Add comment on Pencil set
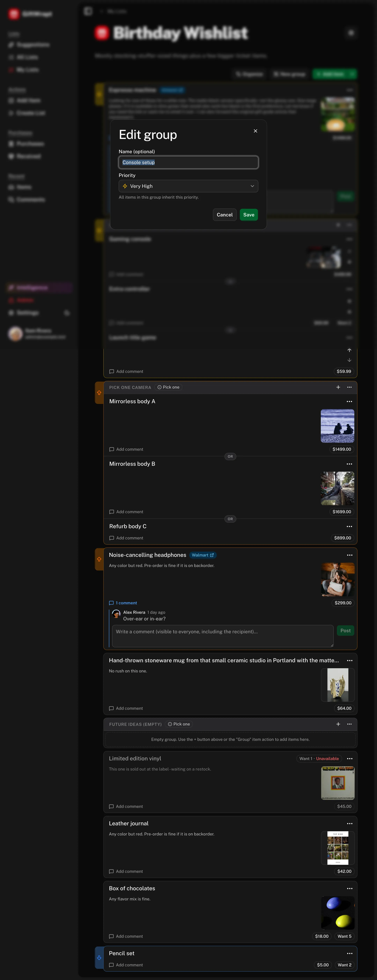Screen dimensions: 377x980 126,965
